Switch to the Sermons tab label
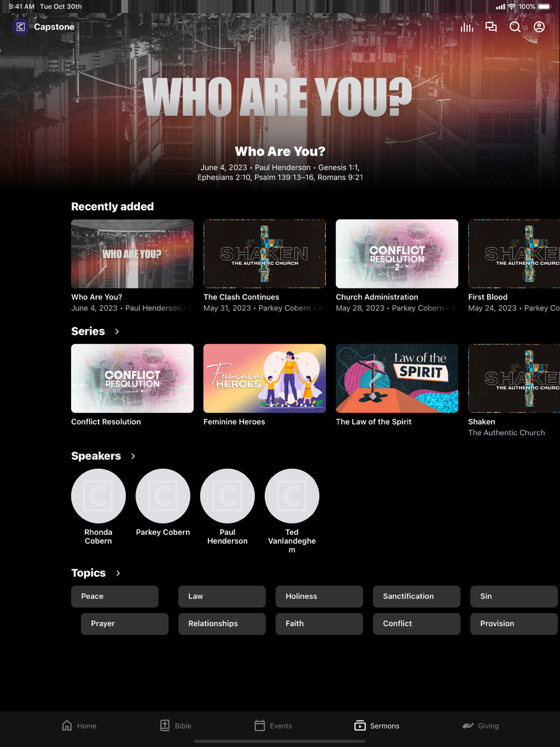The image size is (560, 747). (x=385, y=726)
